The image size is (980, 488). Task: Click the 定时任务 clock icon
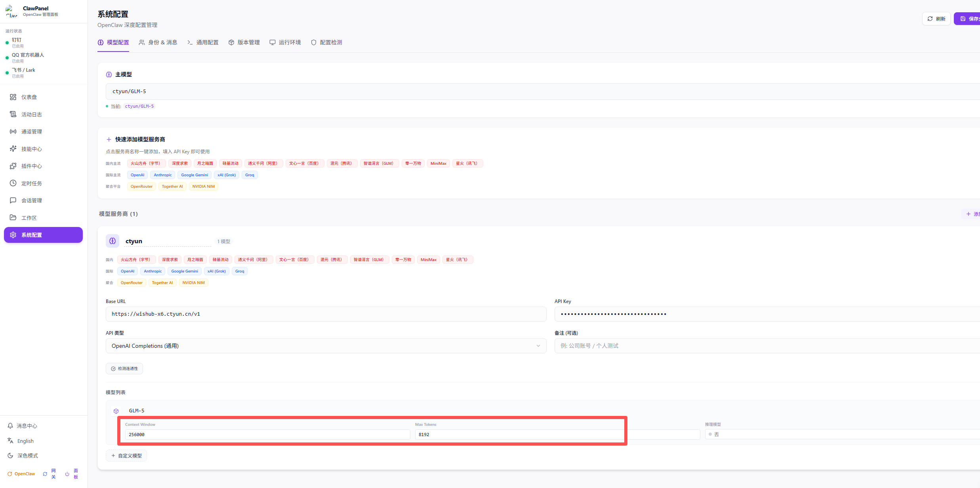pos(13,183)
